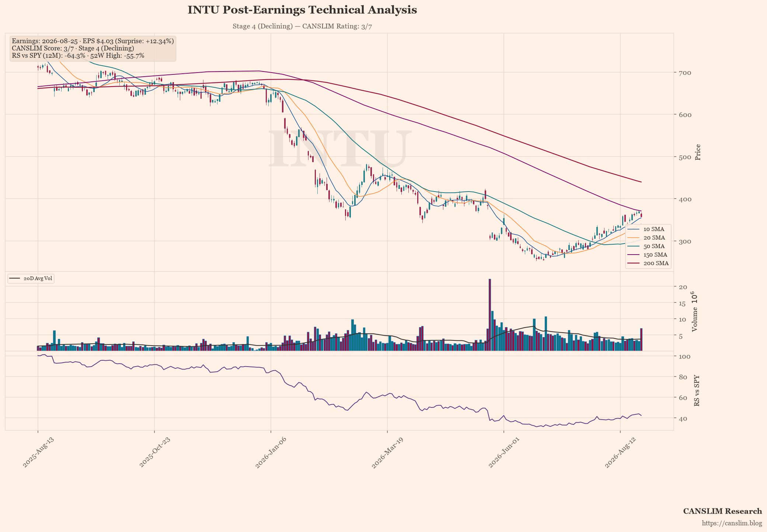The image size is (767, 532).
Task: Click the volume axis tick 20
Action: (x=682, y=287)
